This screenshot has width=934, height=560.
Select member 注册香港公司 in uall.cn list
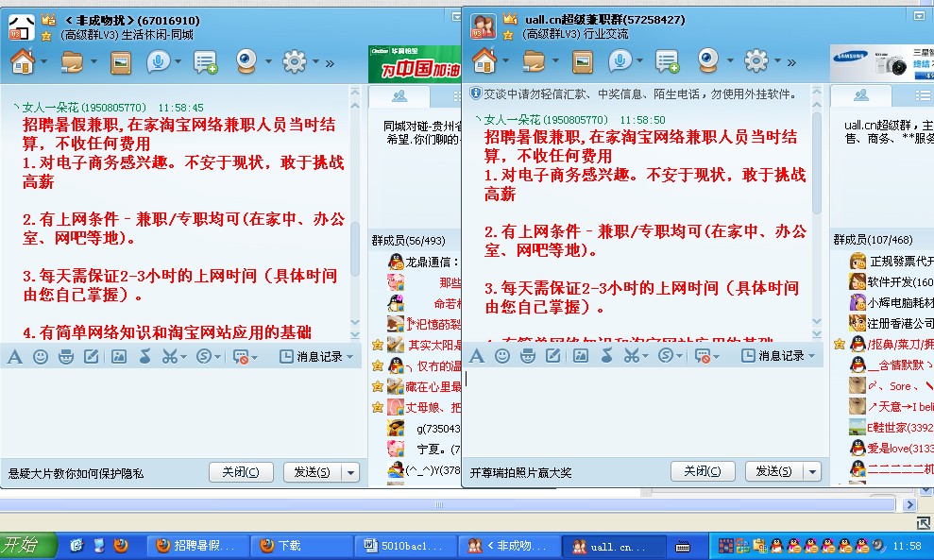coord(890,324)
